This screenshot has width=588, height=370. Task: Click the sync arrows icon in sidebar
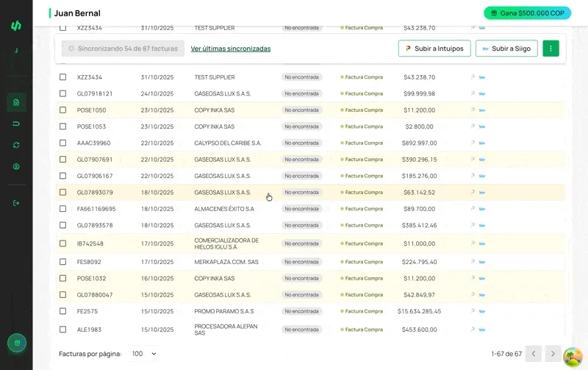pos(16,145)
